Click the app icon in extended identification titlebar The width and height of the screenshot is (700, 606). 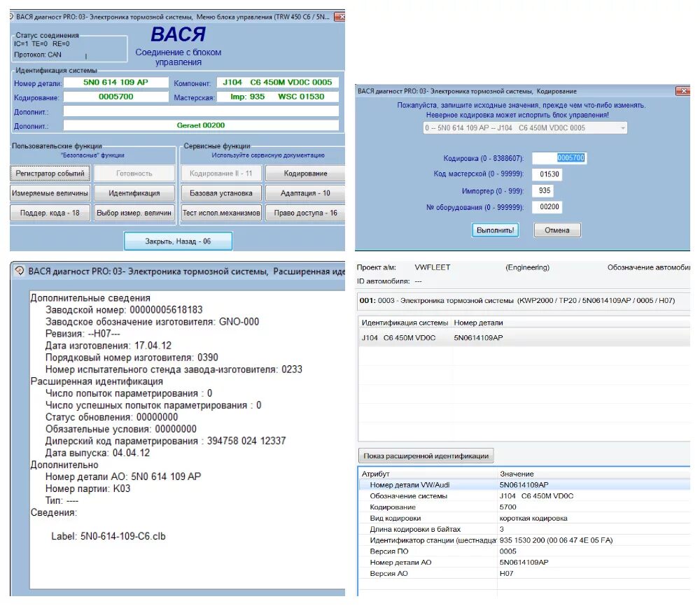point(19,271)
